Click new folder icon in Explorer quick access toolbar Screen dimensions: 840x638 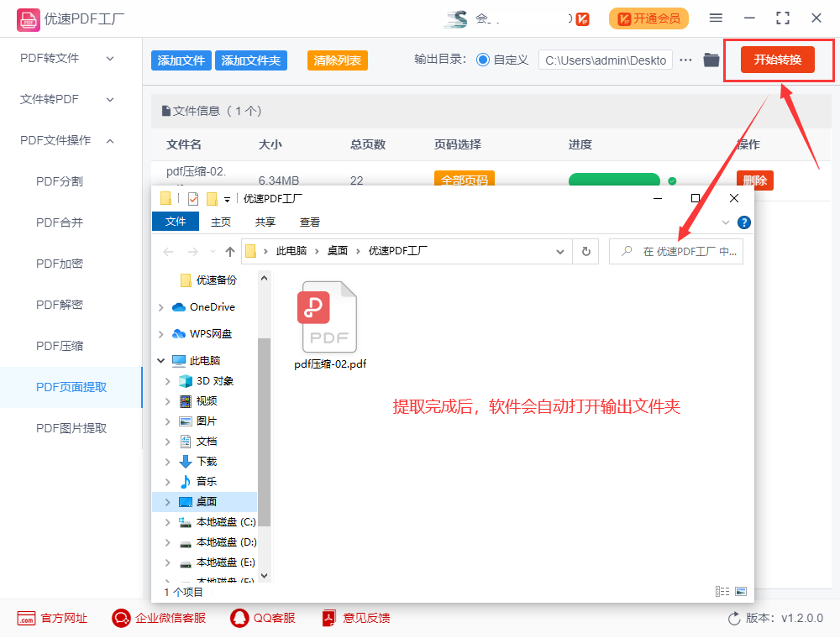[x=213, y=199]
